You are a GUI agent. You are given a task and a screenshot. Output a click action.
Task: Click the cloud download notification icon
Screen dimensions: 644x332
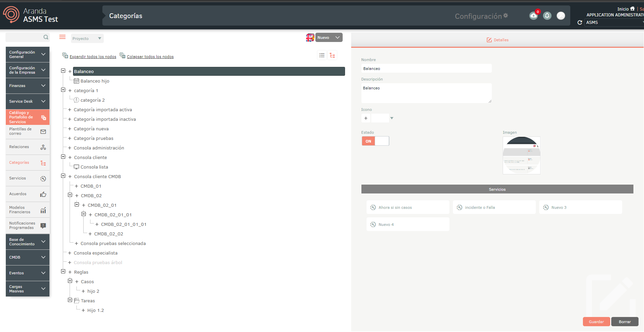click(x=533, y=16)
